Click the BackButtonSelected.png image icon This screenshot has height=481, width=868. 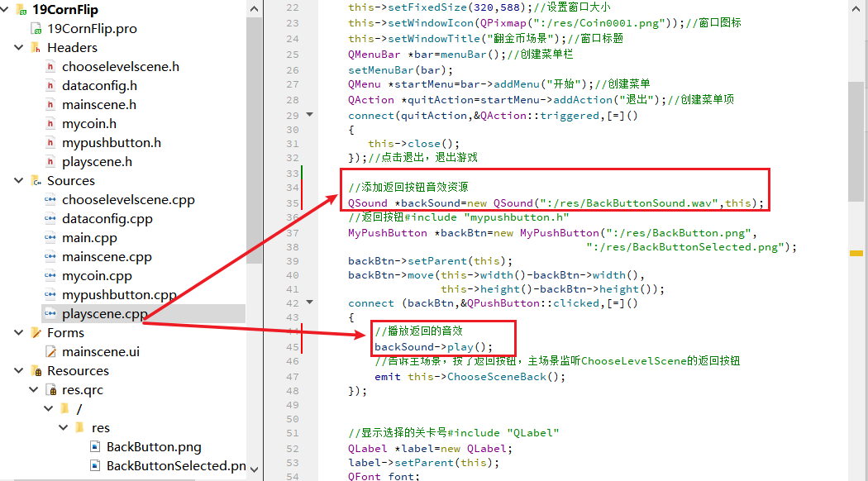pos(95,465)
